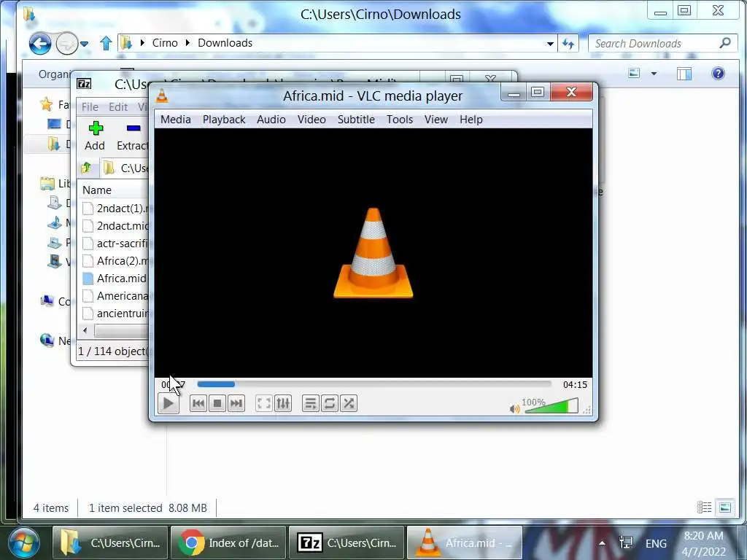Select Americana file in 7-Zip list

pyautogui.click(x=115, y=296)
